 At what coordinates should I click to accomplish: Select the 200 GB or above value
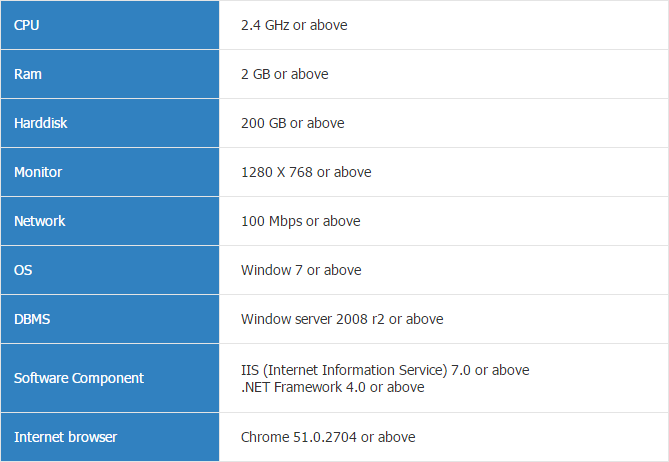tap(293, 123)
